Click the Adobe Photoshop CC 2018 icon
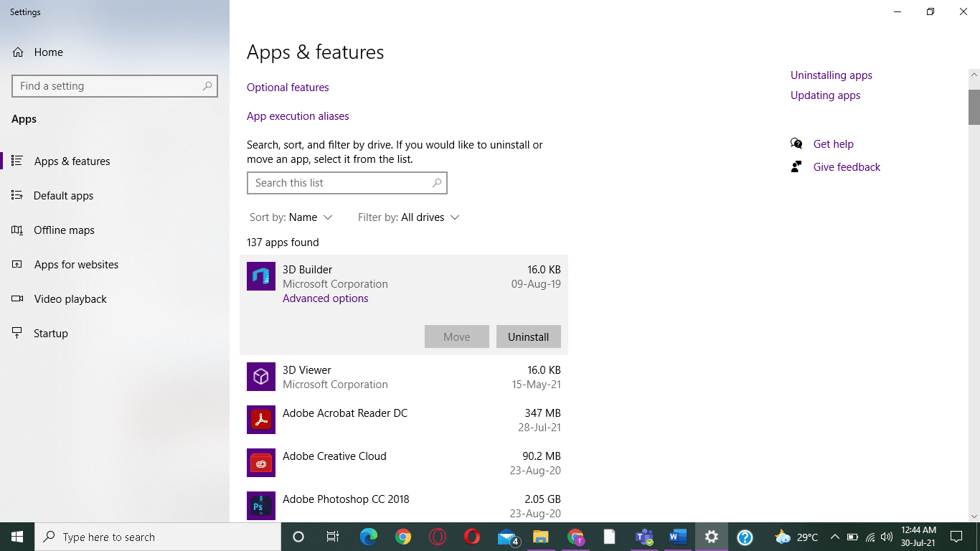This screenshot has width=980, height=551. click(260, 506)
